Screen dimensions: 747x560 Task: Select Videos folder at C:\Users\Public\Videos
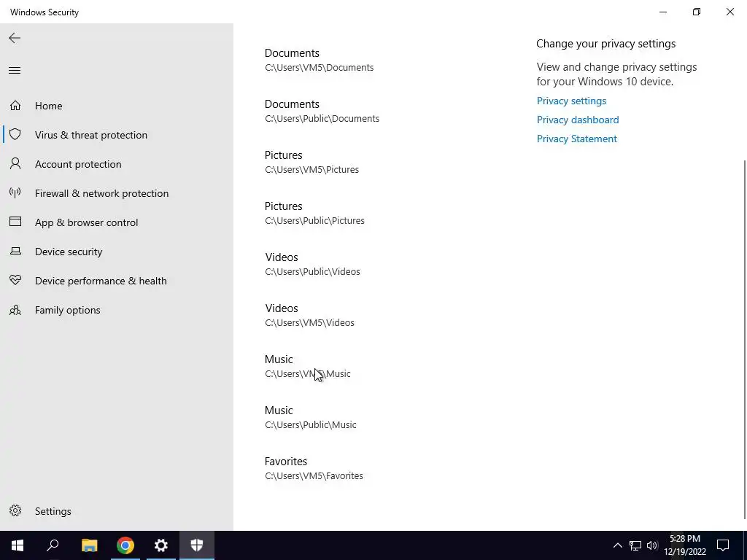pos(312,264)
